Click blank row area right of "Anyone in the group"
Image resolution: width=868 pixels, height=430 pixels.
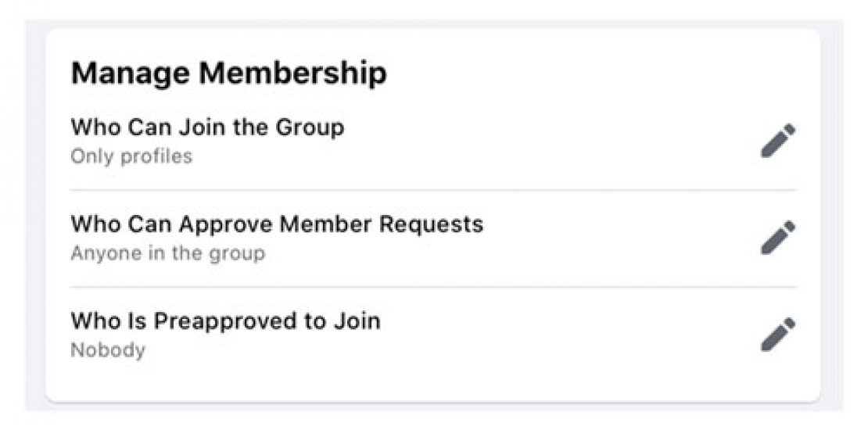508,253
